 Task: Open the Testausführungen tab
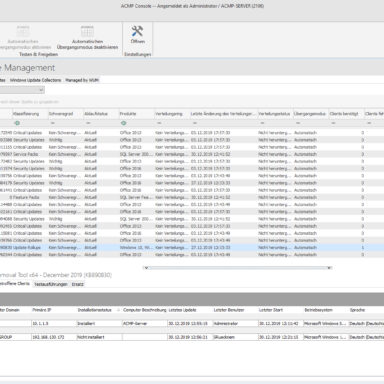tap(51, 284)
